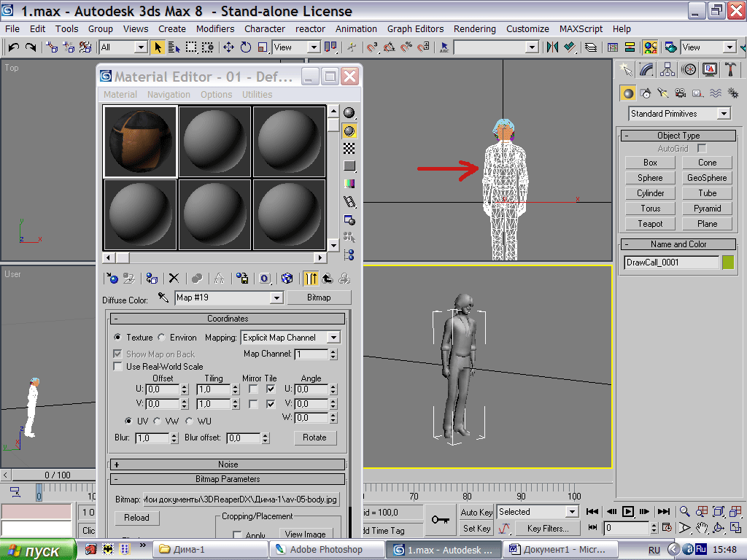Click the Rotate button
This screenshot has width=747, height=560.
(314, 437)
